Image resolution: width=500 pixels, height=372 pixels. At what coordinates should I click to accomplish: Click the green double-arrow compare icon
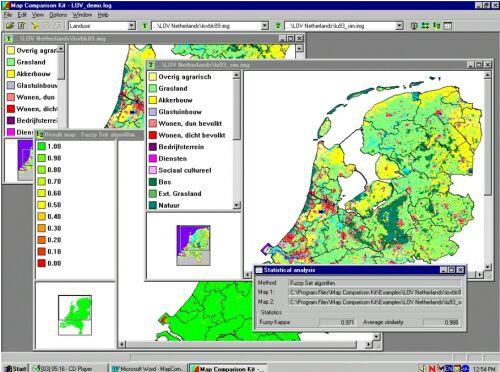pyautogui.click(x=425, y=26)
